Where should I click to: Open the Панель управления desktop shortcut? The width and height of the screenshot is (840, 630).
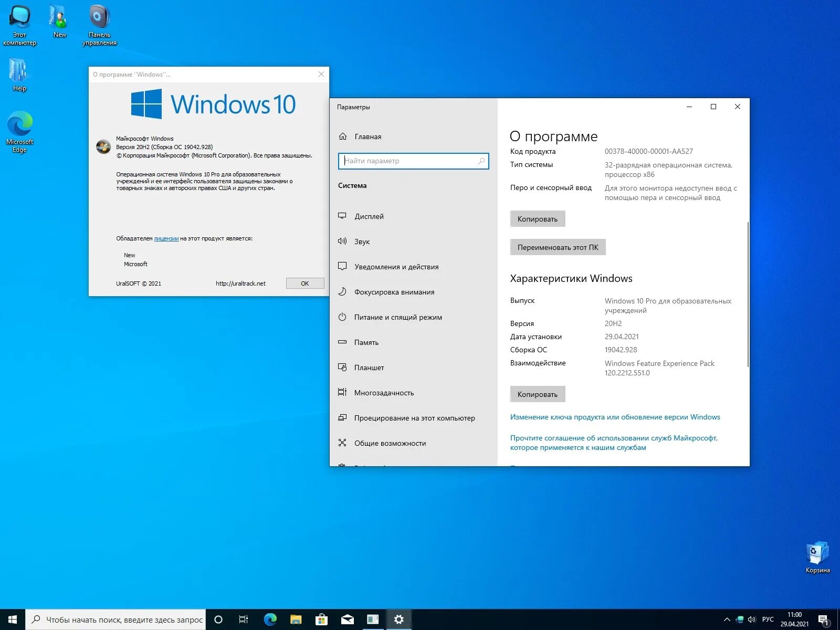pyautogui.click(x=99, y=25)
